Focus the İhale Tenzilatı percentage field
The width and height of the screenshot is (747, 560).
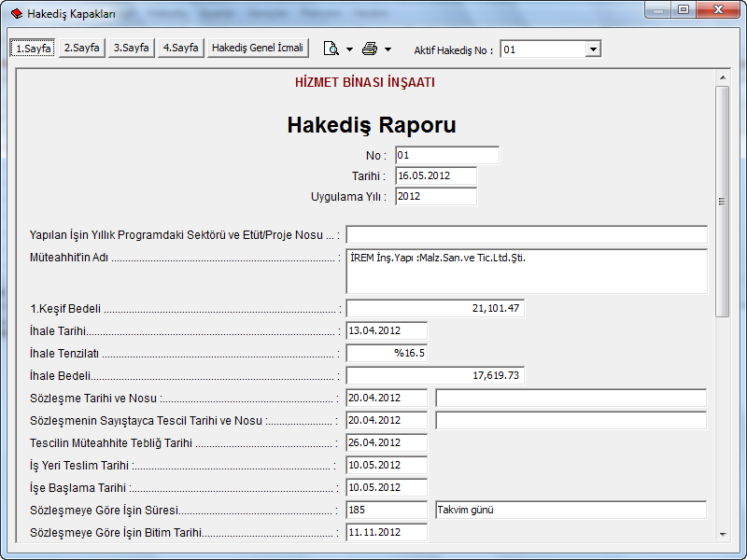click(x=387, y=353)
